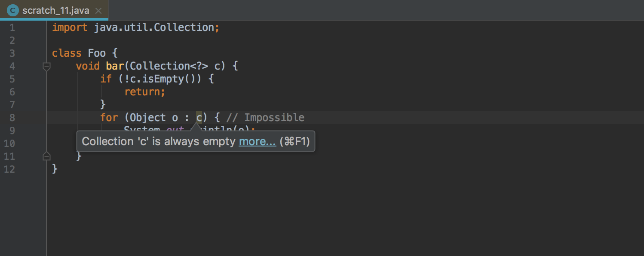Open the 'more...' link in the inspection tooltip
This screenshot has height=256, width=644.
coord(257,142)
